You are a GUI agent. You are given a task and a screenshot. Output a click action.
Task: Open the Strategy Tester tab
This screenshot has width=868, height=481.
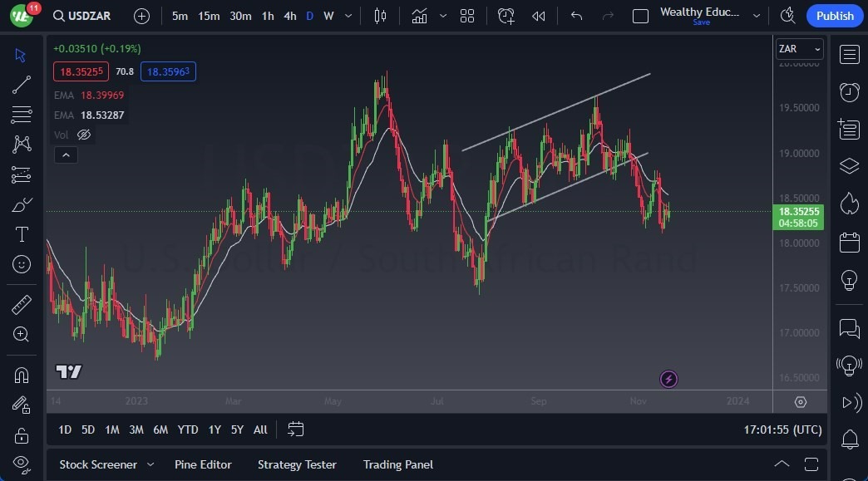[x=297, y=464]
